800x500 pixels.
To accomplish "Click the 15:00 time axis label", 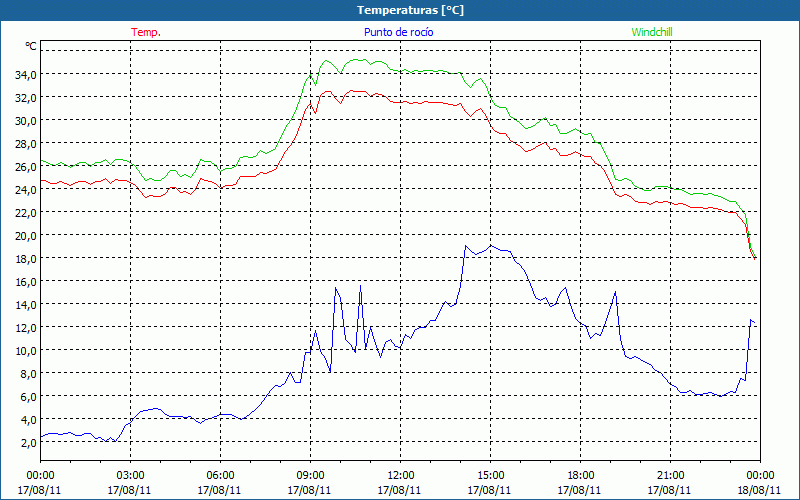I will [x=490, y=476].
